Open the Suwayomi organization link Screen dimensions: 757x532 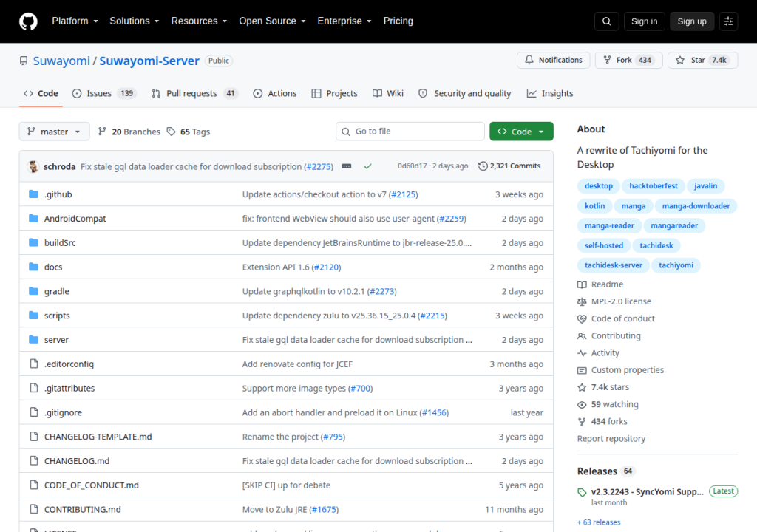click(61, 61)
